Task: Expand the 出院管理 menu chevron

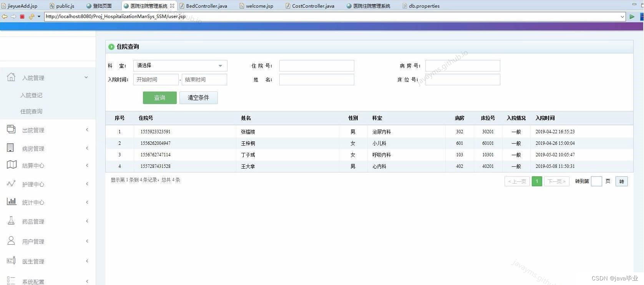Action: point(87,130)
